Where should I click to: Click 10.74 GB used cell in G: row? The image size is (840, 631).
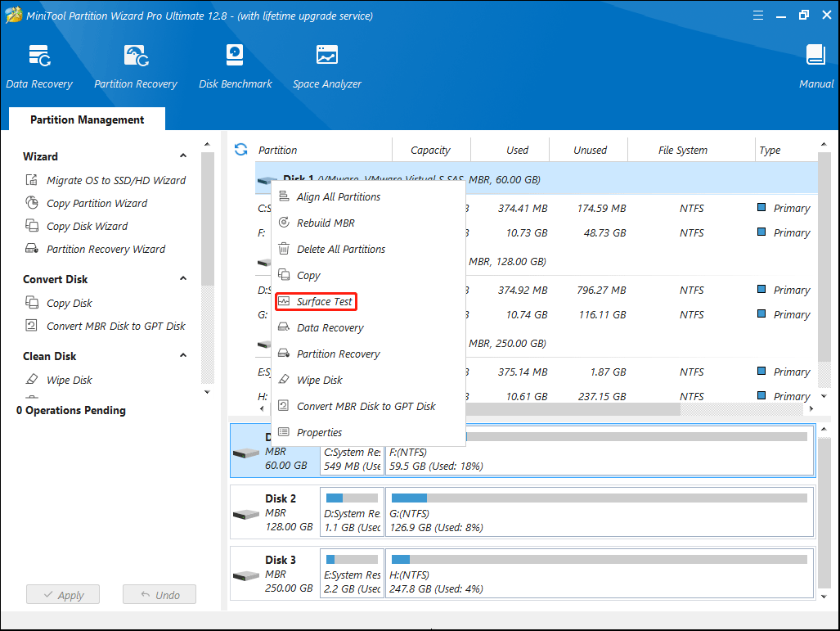[x=527, y=315]
